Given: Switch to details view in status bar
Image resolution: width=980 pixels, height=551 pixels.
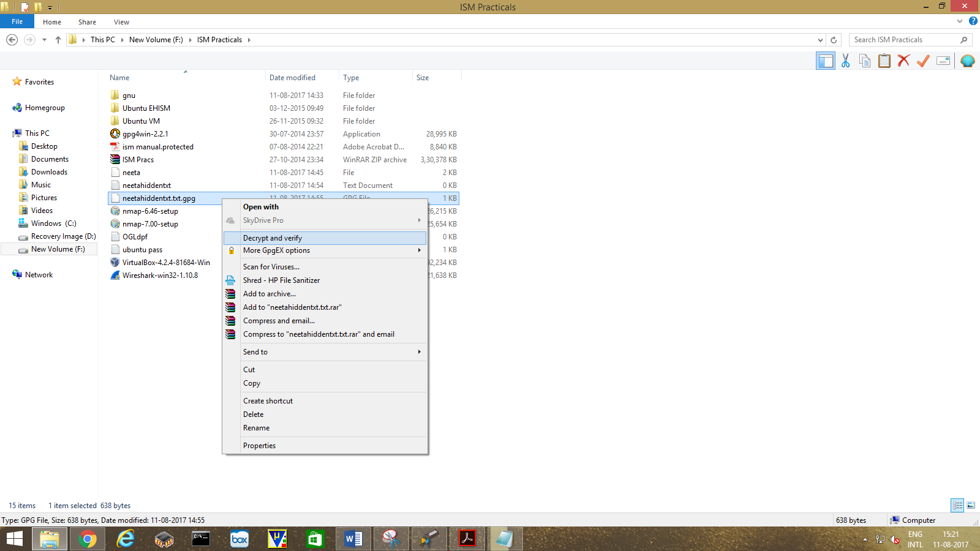Looking at the screenshot, I should click(957, 505).
